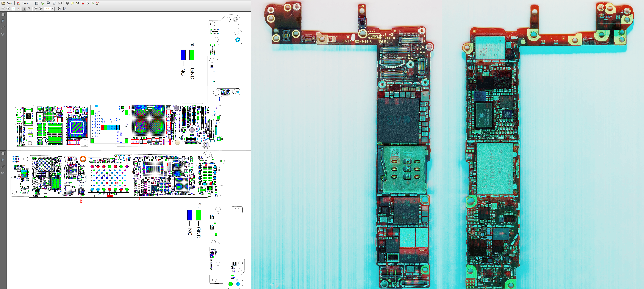
Task: Switch to the Hand pan tool
Action: click(29, 9)
